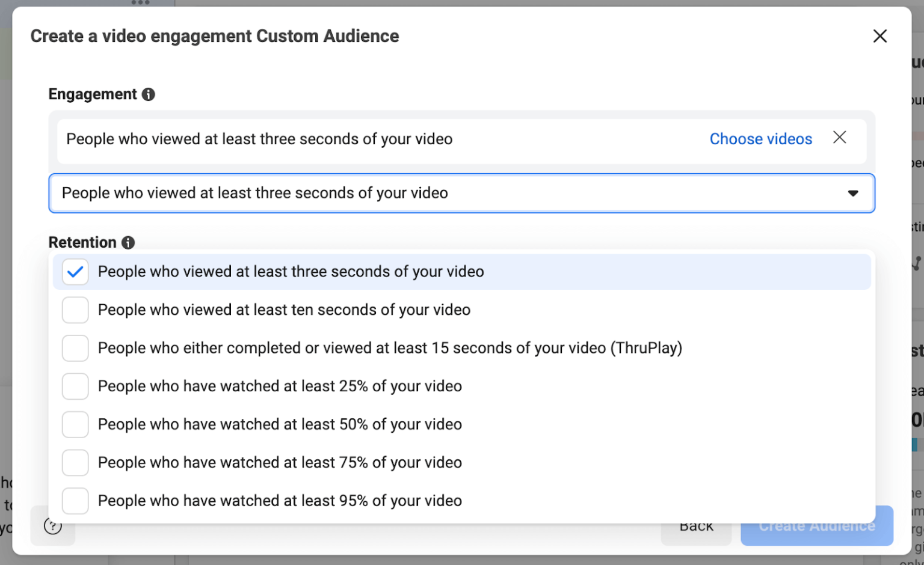Enable the ten seconds viewing option
The width and height of the screenshot is (924, 565).
coord(75,310)
